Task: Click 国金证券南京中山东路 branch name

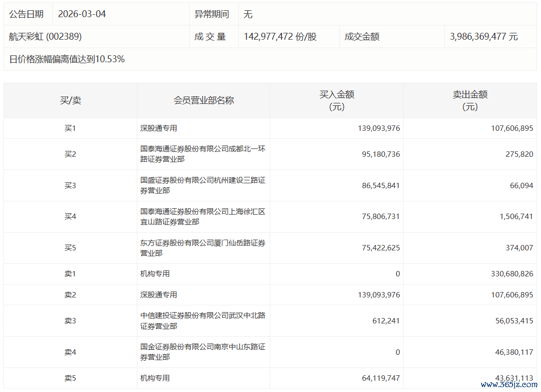Action: (x=203, y=352)
